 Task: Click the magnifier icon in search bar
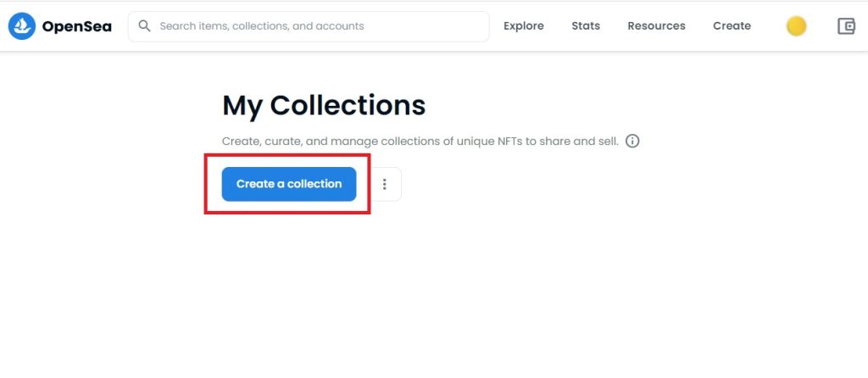(144, 26)
